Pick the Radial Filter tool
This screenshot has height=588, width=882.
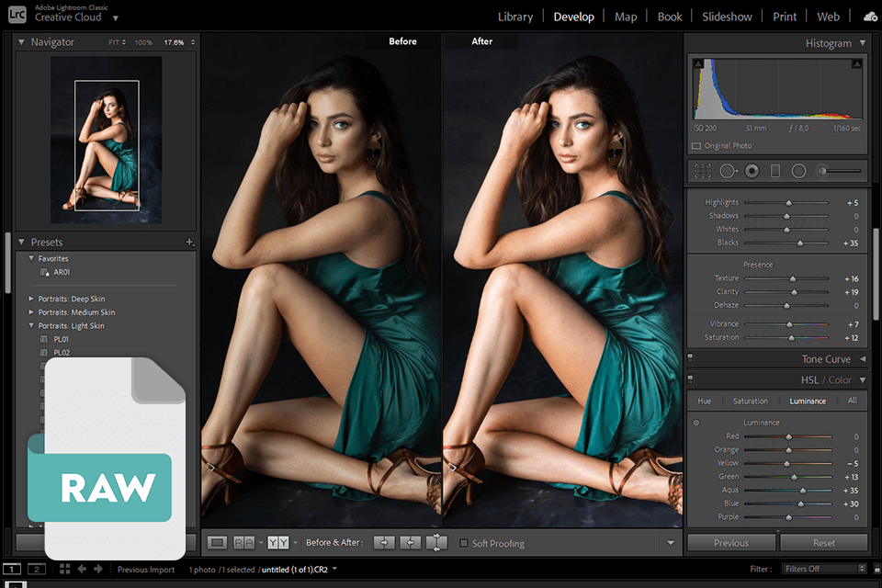[x=798, y=171]
